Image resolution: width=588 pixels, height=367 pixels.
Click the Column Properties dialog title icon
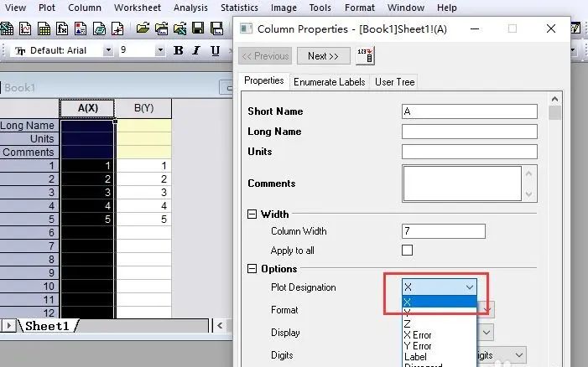(x=246, y=28)
